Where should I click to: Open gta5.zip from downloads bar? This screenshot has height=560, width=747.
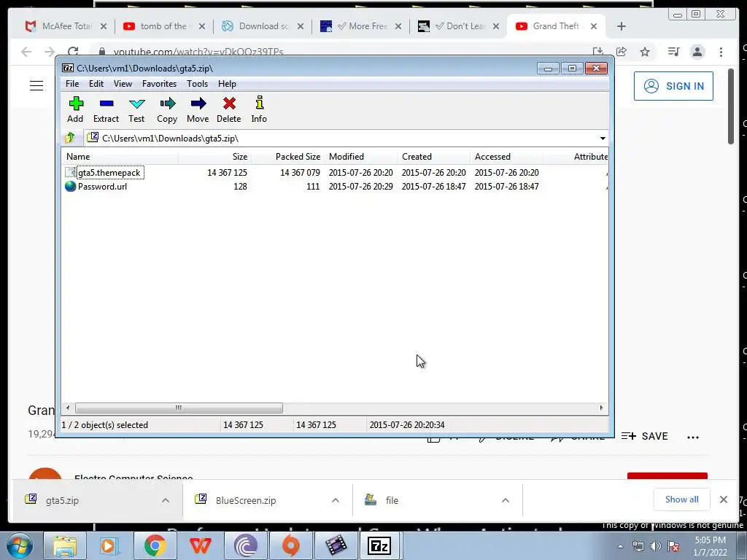[x=62, y=500]
